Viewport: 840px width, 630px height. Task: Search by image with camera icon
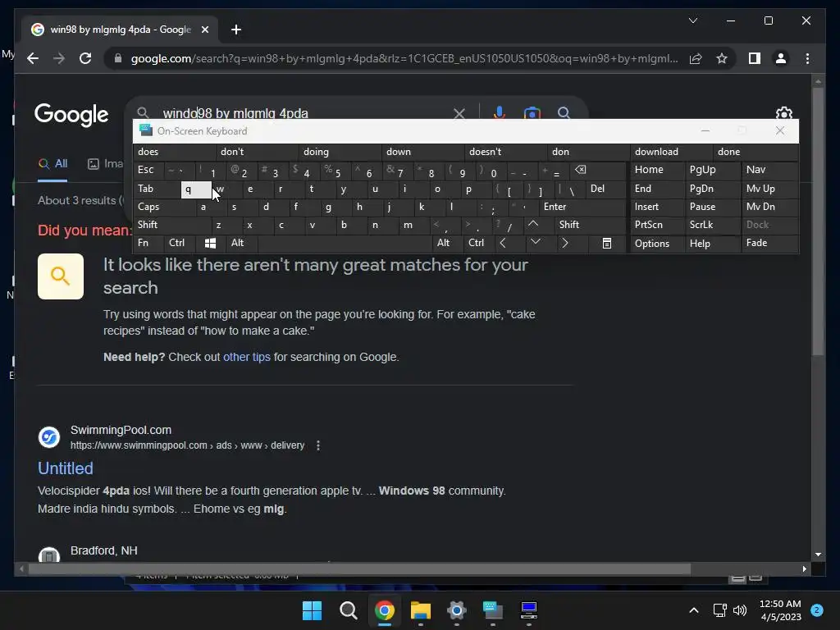coord(532,113)
